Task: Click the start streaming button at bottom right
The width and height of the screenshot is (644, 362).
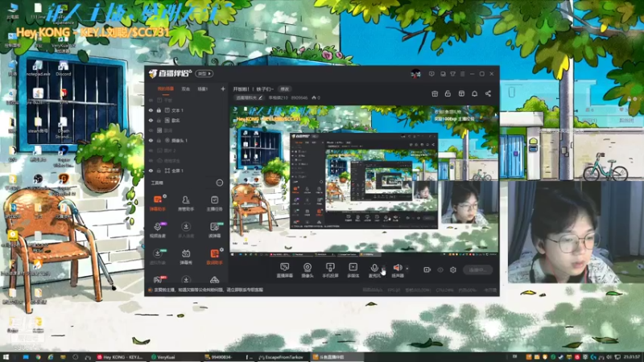Action: (x=477, y=270)
